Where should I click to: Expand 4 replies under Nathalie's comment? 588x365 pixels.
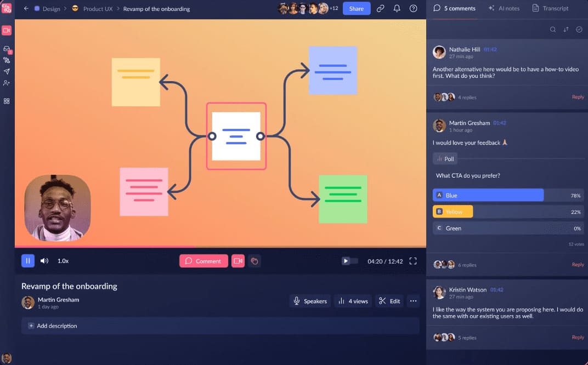(467, 98)
